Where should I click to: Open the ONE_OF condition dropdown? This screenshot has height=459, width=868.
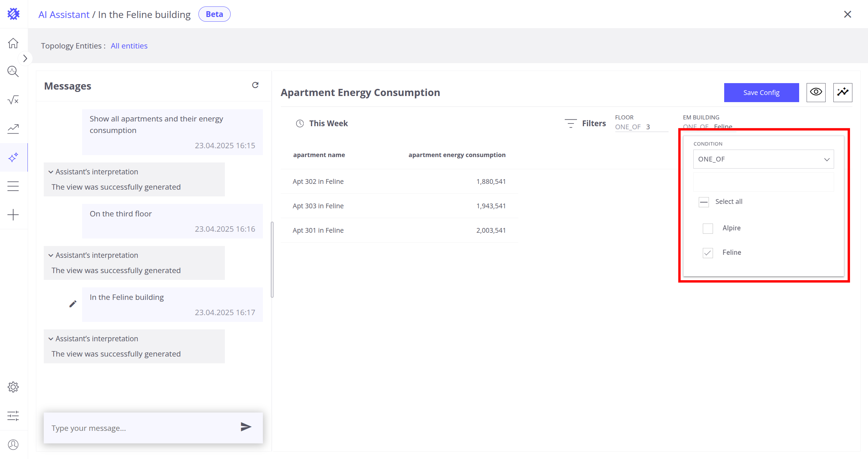(x=763, y=159)
